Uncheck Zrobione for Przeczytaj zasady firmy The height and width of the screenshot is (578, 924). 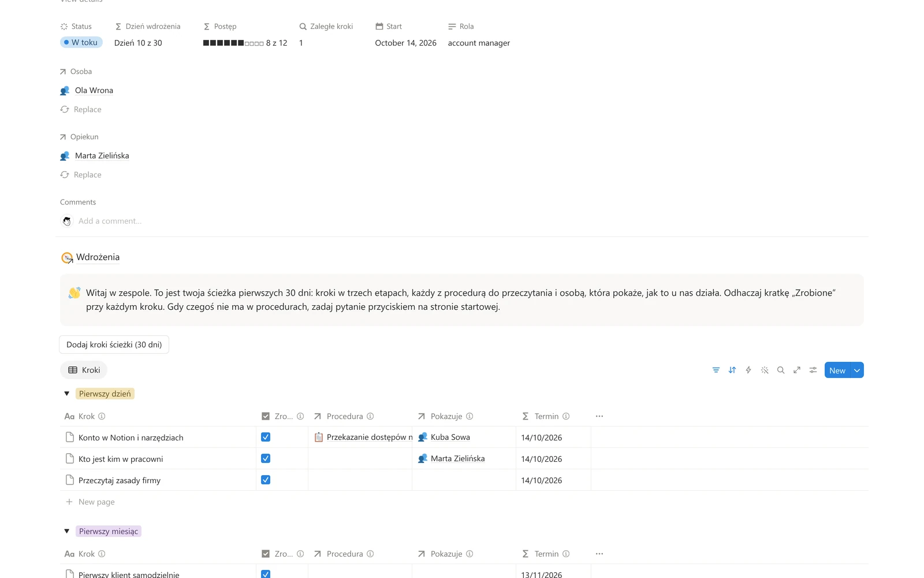pos(266,480)
